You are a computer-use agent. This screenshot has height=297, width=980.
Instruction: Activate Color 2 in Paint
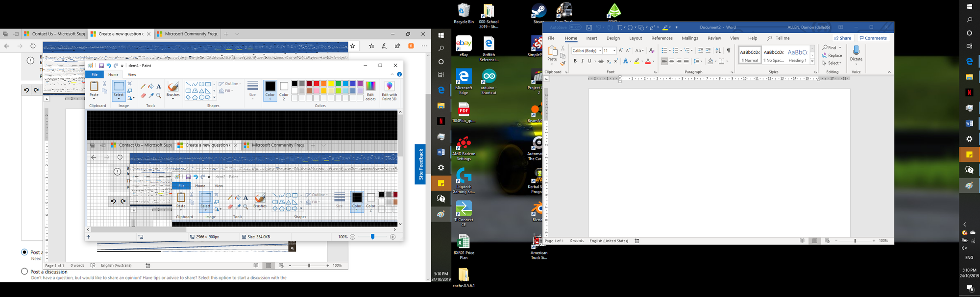[284, 91]
